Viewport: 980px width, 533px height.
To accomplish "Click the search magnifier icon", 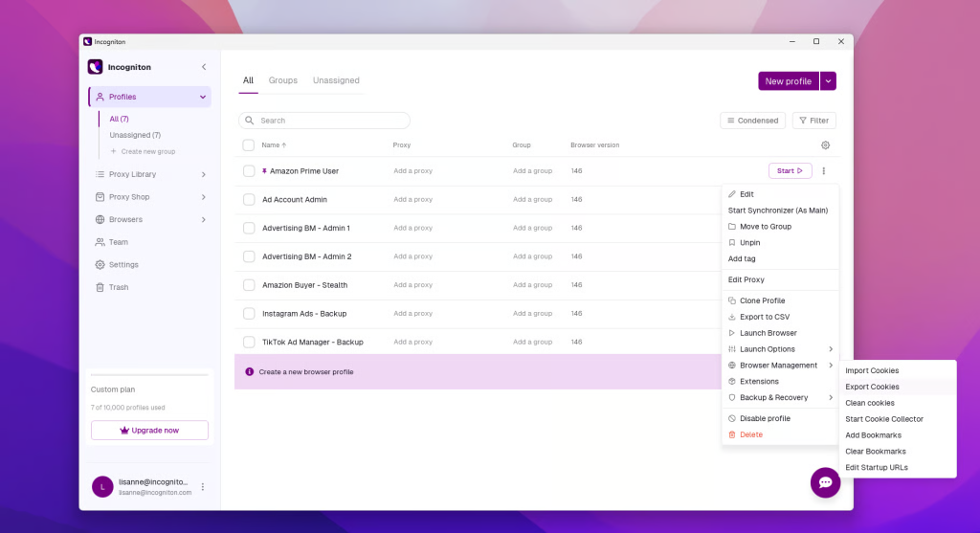I will pyautogui.click(x=250, y=120).
